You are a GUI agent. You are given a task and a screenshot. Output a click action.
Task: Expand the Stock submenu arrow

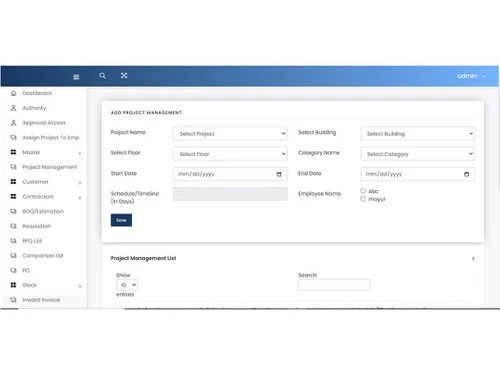coord(80,286)
